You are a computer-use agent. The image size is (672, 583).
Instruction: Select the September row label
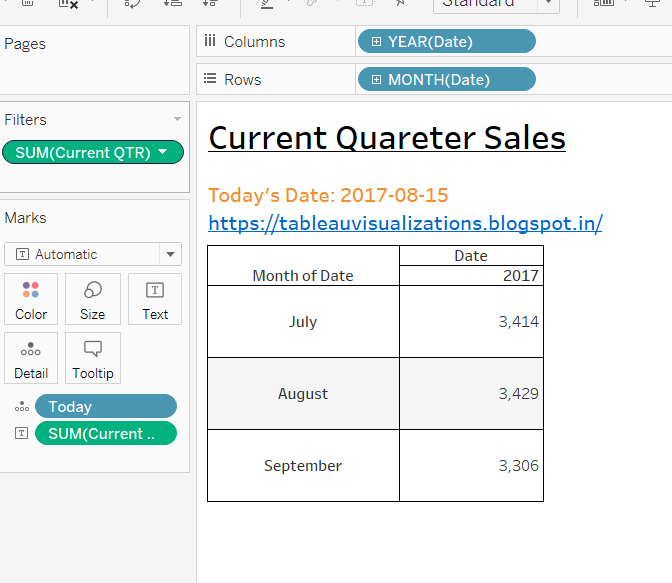pyautogui.click(x=303, y=466)
